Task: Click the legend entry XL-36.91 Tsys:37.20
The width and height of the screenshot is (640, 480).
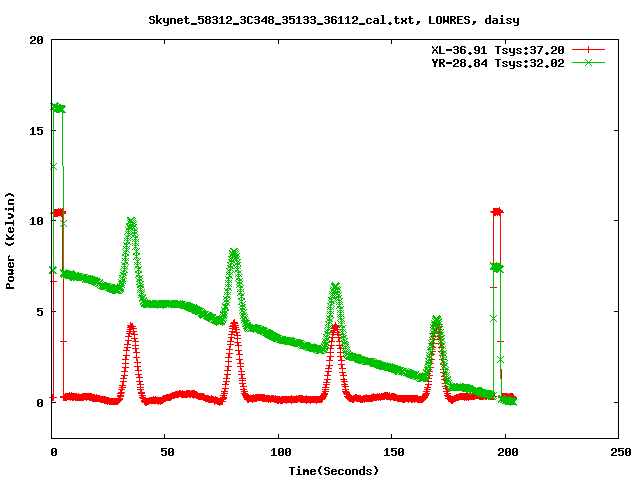Action: (x=498, y=50)
